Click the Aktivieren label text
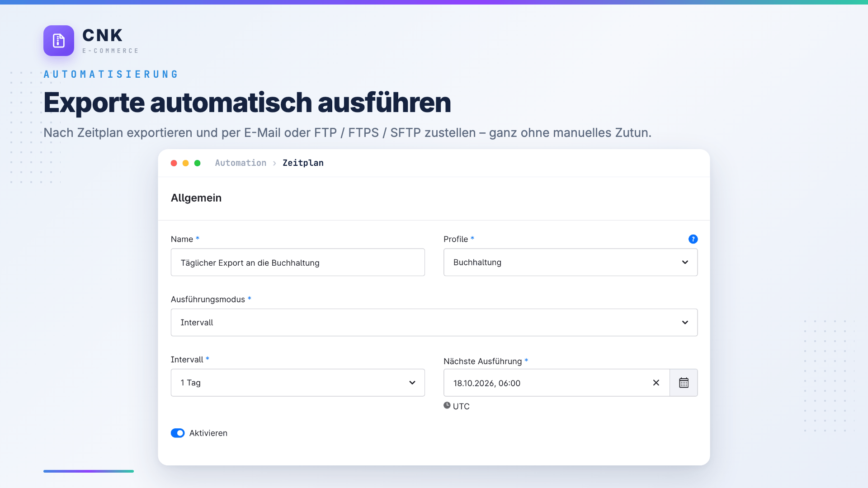The image size is (868, 488). [x=208, y=433]
